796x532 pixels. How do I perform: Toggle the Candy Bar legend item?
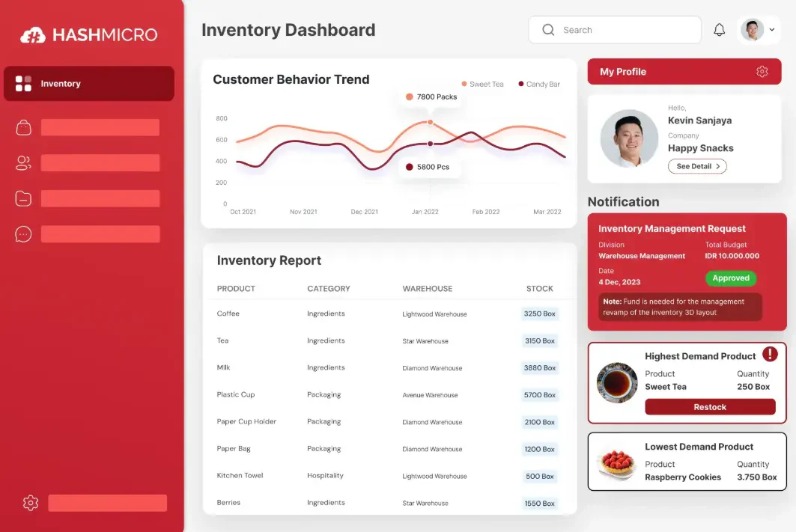pyautogui.click(x=539, y=85)
